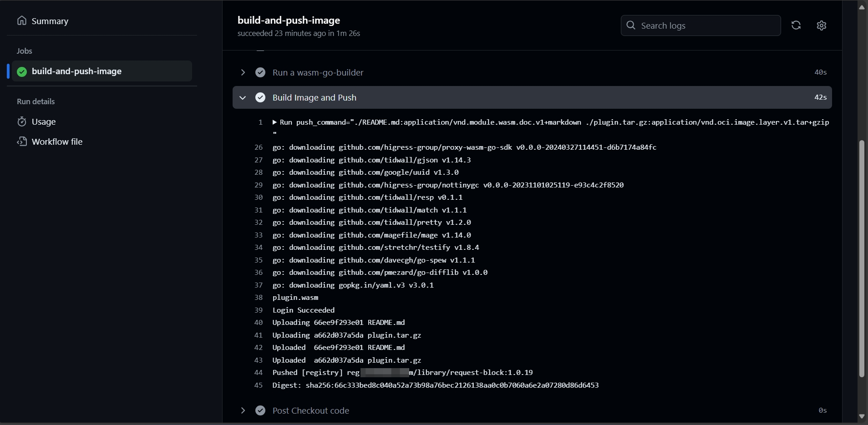Click log line number 45

[x=259, y=385]
